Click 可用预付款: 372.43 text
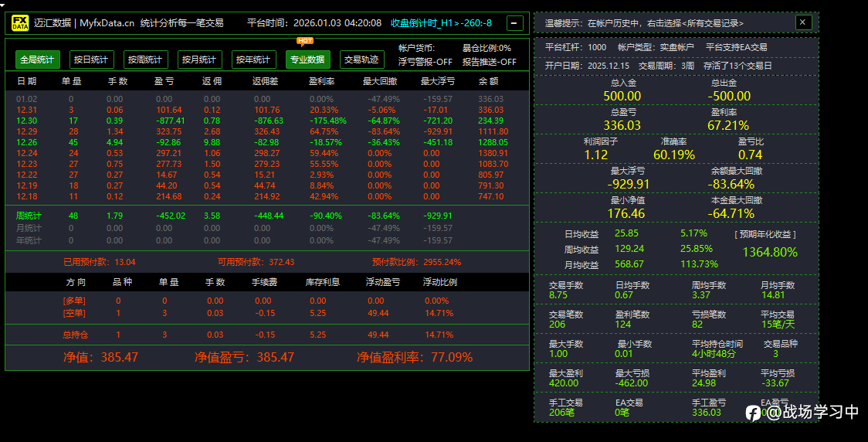 pos(256,262)
